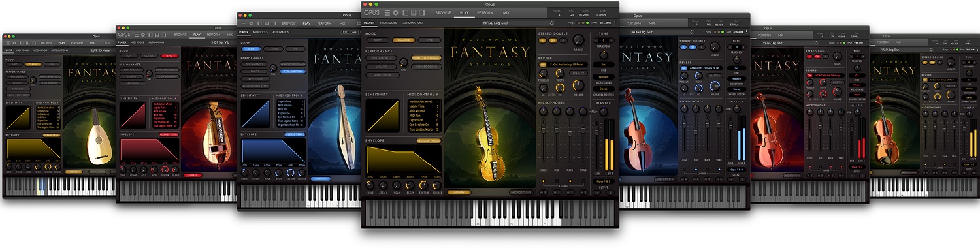The width and height of the screenshot is (980, 248).
Task: Toggle the right panel layout icon in front window
Action: click(x=422, y=12)
